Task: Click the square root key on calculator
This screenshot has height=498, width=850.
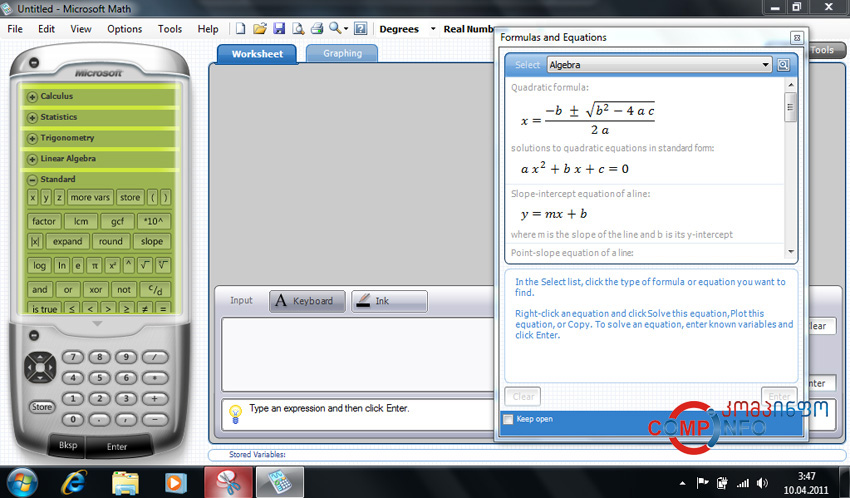Action: (145, 265)
